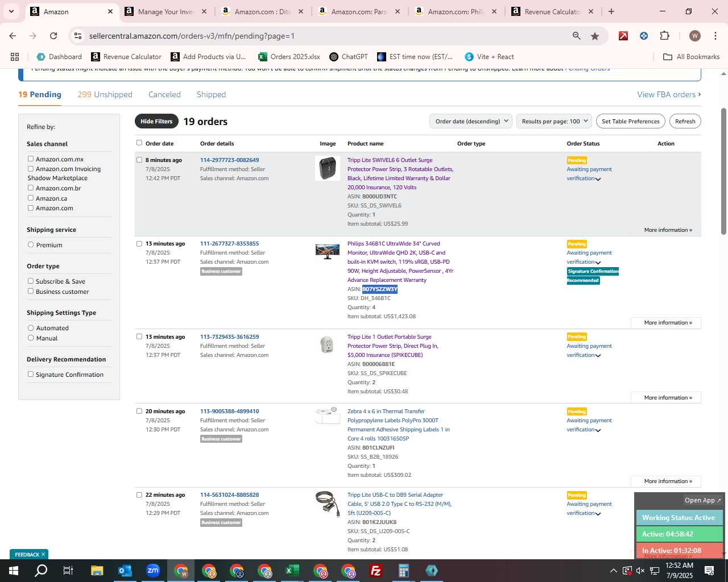
Task: Open new tab with plus button
Action: coord(611,11)
